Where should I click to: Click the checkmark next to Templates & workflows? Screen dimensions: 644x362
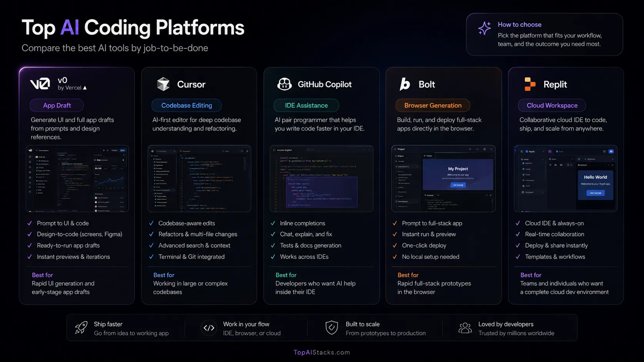click(518, 257)
